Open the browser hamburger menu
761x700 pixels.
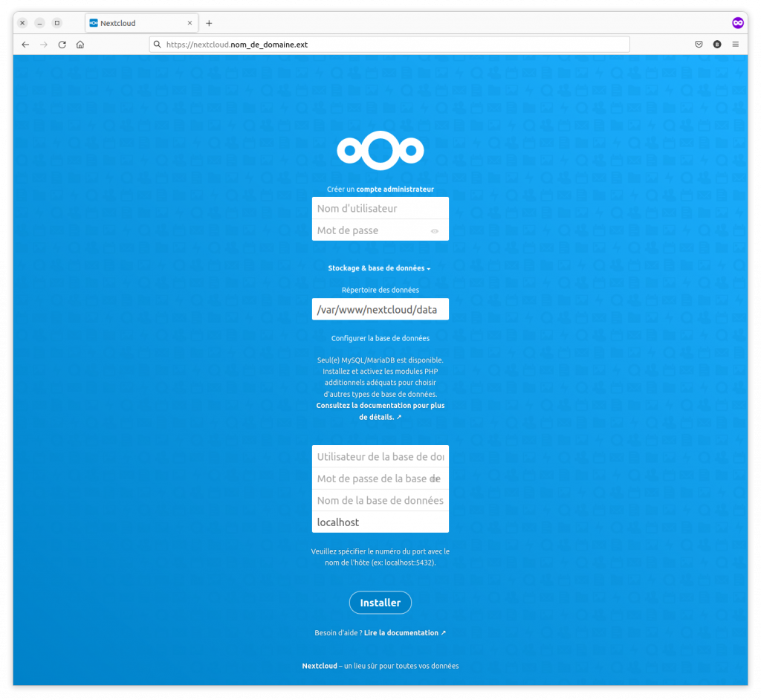coord(736,45)
